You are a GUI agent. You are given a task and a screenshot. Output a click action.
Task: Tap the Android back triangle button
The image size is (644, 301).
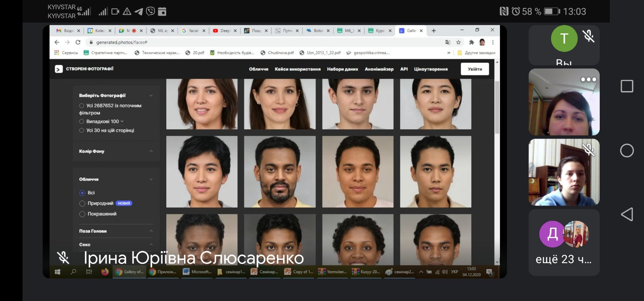(627, 214)
